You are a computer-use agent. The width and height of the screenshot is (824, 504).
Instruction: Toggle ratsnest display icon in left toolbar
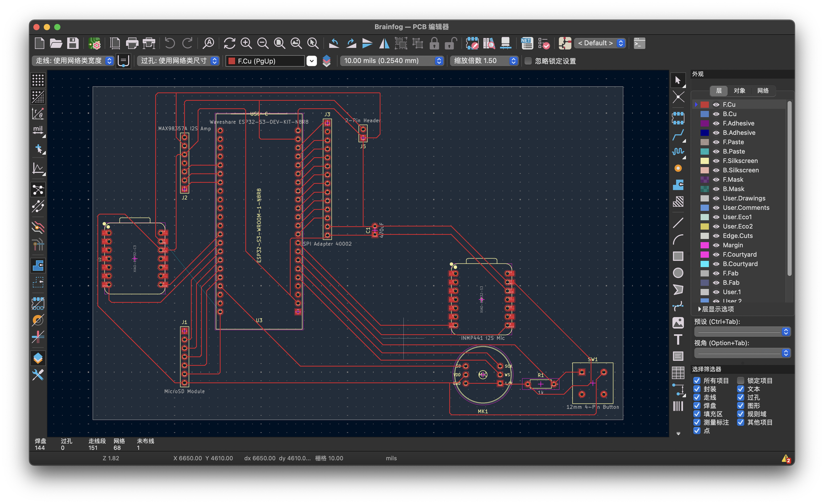click(38, 190)
